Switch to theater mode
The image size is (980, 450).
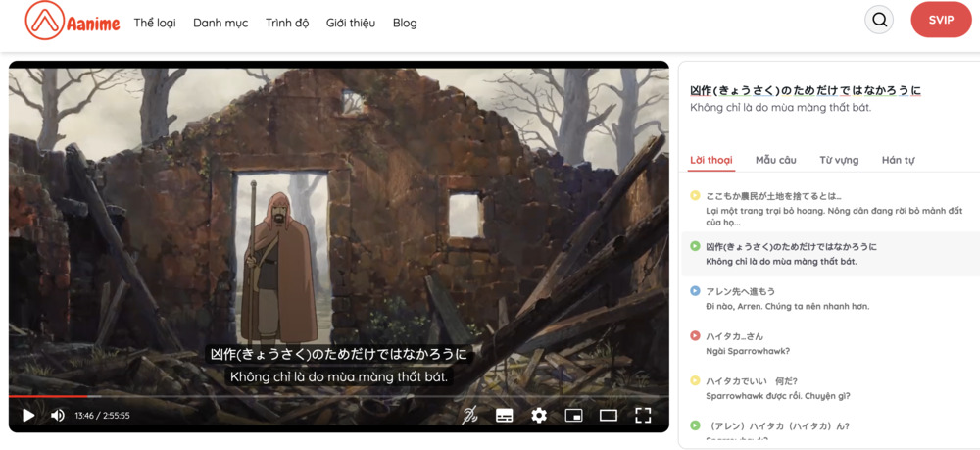point(609,415)
